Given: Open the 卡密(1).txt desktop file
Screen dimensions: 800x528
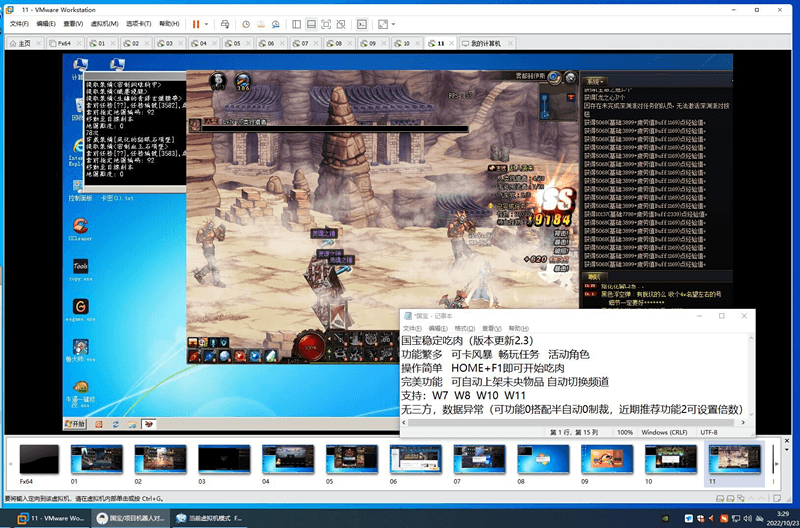Looking at the screenshot, I should [x=117, y=198].
